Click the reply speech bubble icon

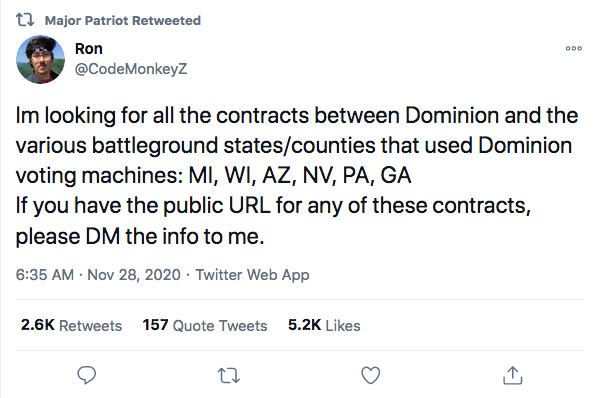[87, 375]
